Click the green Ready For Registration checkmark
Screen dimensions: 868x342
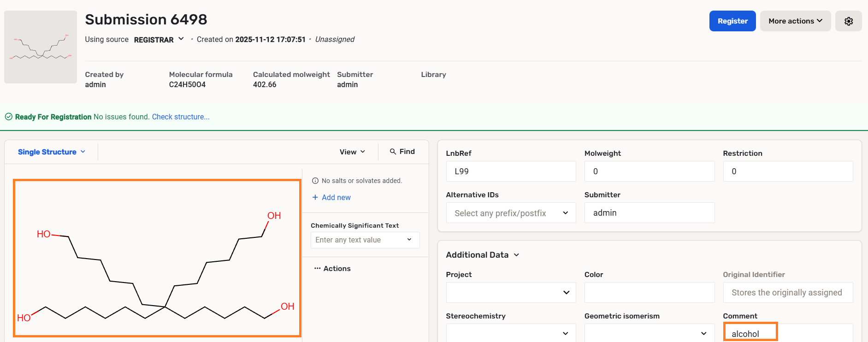coord(9,117)
